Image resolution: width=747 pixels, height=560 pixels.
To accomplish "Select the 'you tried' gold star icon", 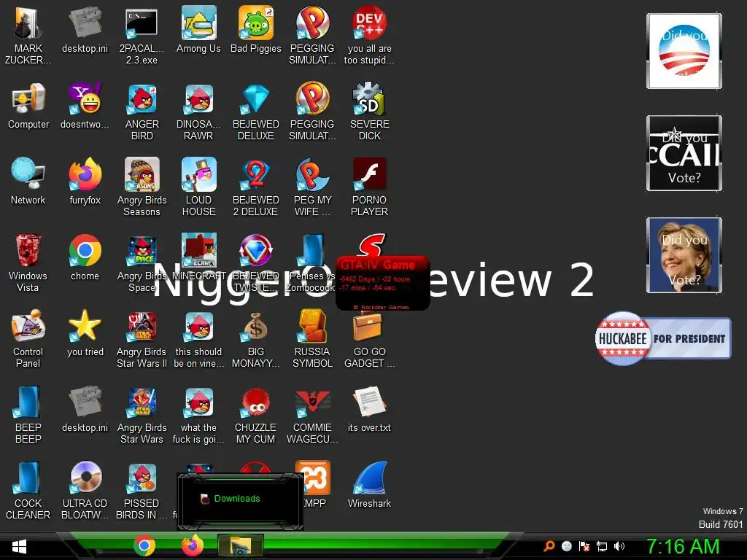I will coord(85,332).
